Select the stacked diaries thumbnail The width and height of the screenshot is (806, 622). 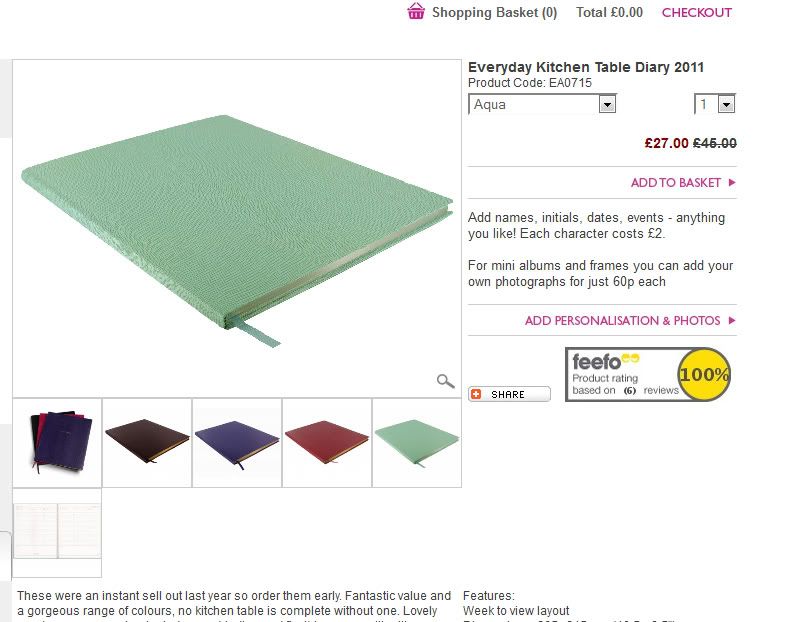click(57, 443)
